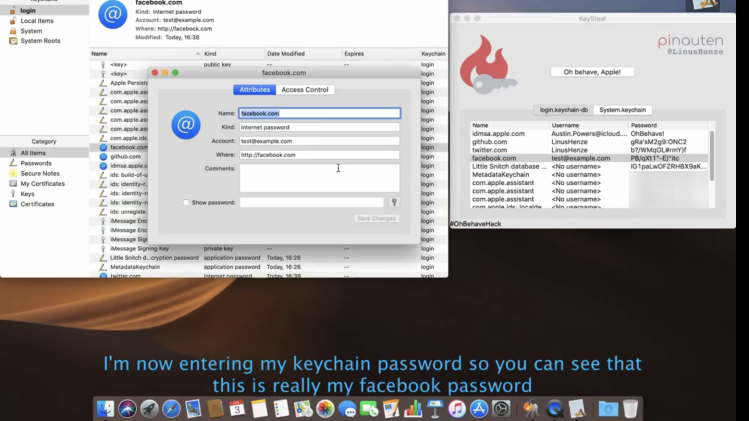Click Austin.Powers@icloud username cell in KeySteal
The image size is (749, 421).
coord(589,134)
